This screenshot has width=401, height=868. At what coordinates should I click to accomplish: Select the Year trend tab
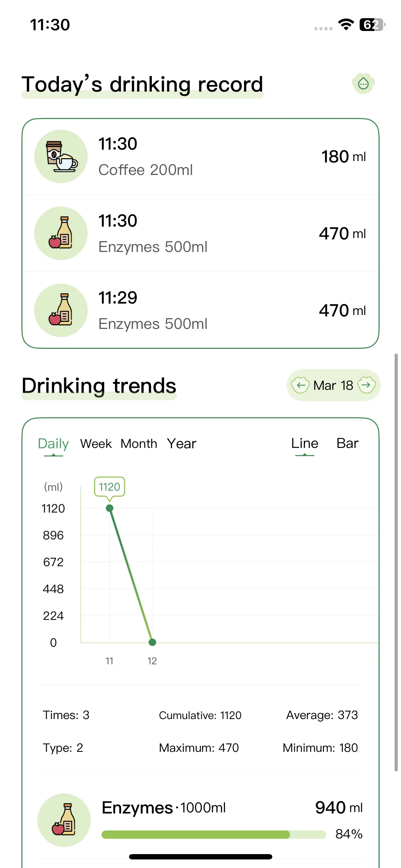(182, 444)
